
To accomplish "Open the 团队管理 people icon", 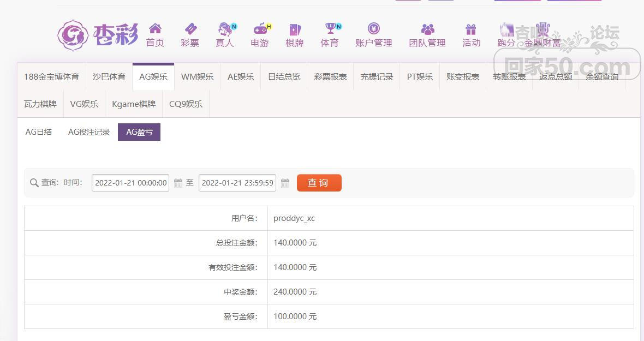I will point(427,29).
